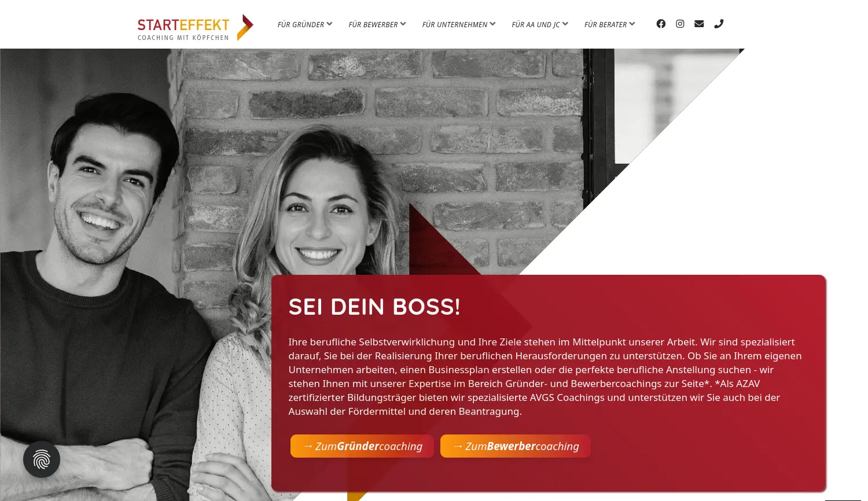The height and width of the screenshot is (501, 868).
Task: Click the phone icon in header
Action: (719, 24)
